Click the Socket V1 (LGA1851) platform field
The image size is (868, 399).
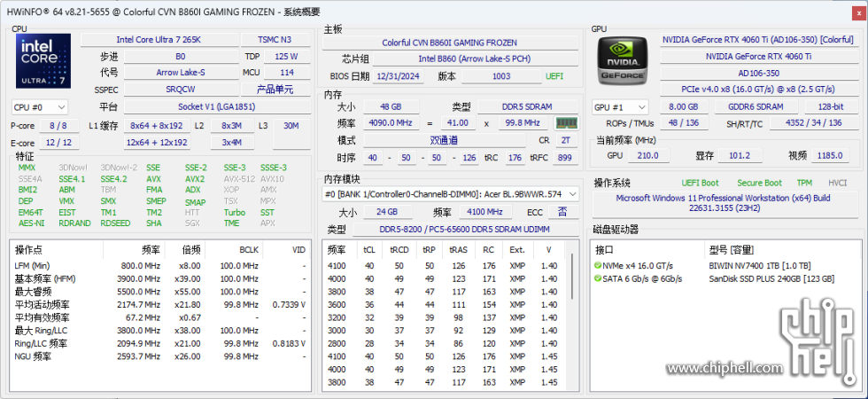click(x=217, y=107)
